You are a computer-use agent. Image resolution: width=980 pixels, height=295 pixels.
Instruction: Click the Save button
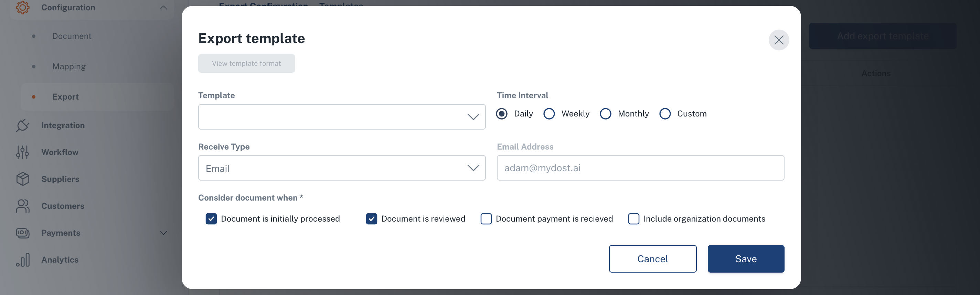[x=746, y=259]
